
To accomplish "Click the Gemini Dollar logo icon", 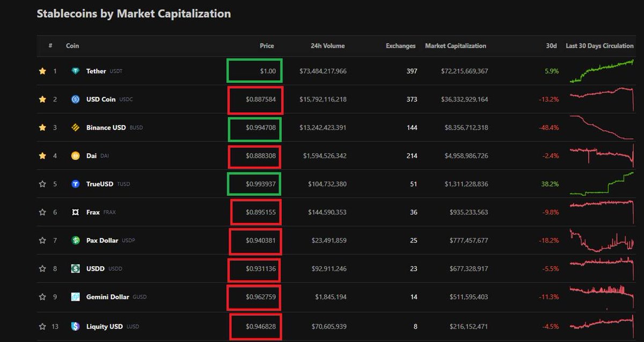I will click(76, 297).
